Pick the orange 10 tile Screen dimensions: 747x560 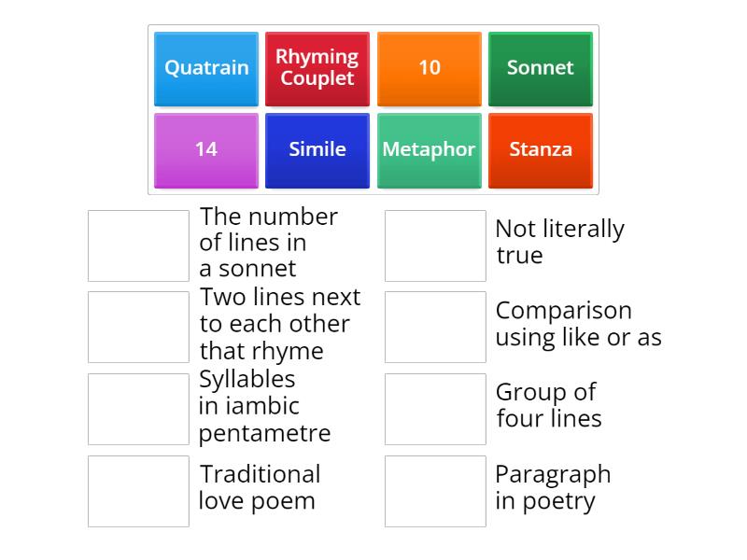tap(430, 68)
